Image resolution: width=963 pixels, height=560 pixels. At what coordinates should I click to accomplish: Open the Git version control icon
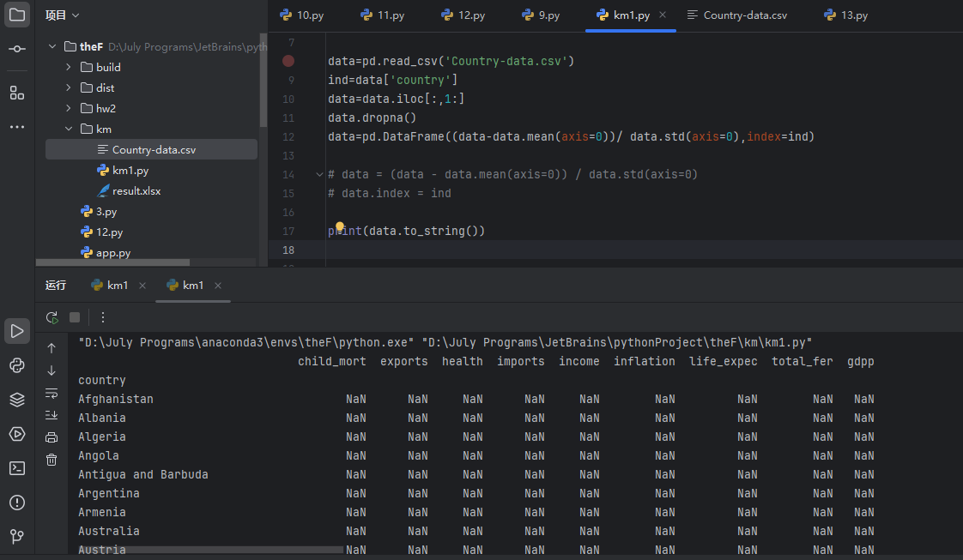[x=17, y=537]
